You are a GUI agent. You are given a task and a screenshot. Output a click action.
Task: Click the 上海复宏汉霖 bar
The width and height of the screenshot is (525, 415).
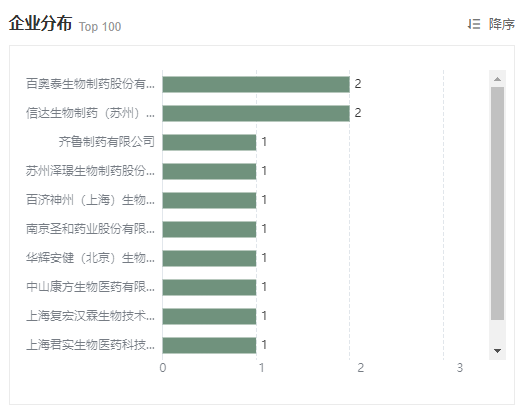pos(209,316)
